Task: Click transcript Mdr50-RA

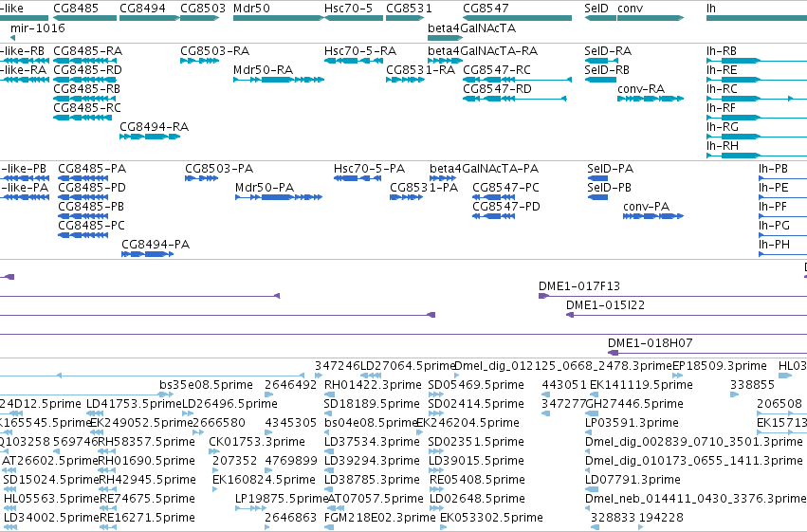Action: pos(279,80)
